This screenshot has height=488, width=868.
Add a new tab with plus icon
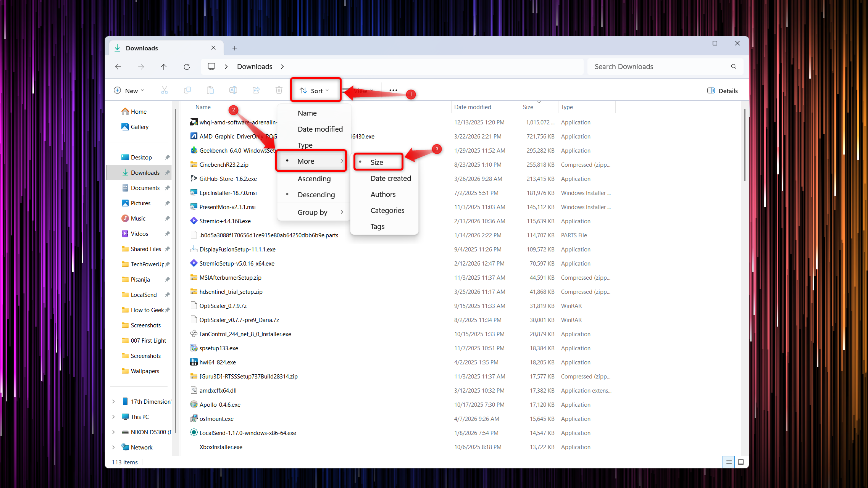click(x=235, y=48)
